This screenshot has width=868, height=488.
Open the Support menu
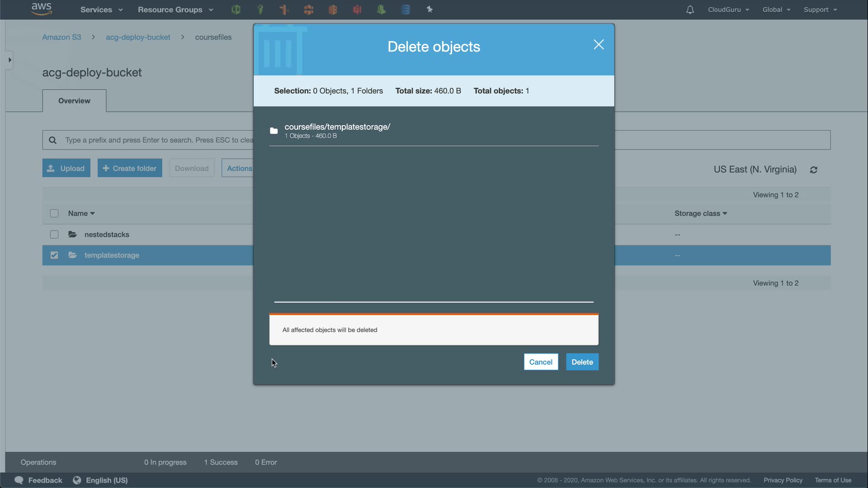[820, 9]
